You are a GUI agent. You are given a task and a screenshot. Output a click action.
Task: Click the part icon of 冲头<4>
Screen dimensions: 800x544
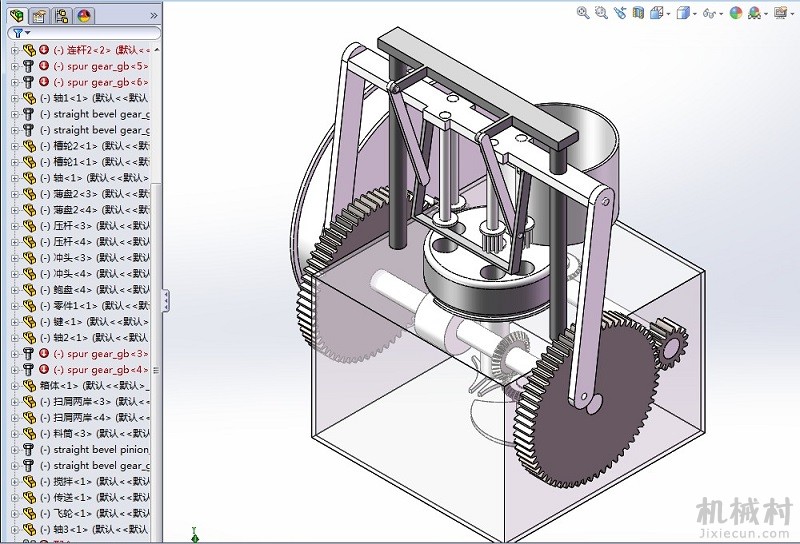tap(29, 274)
